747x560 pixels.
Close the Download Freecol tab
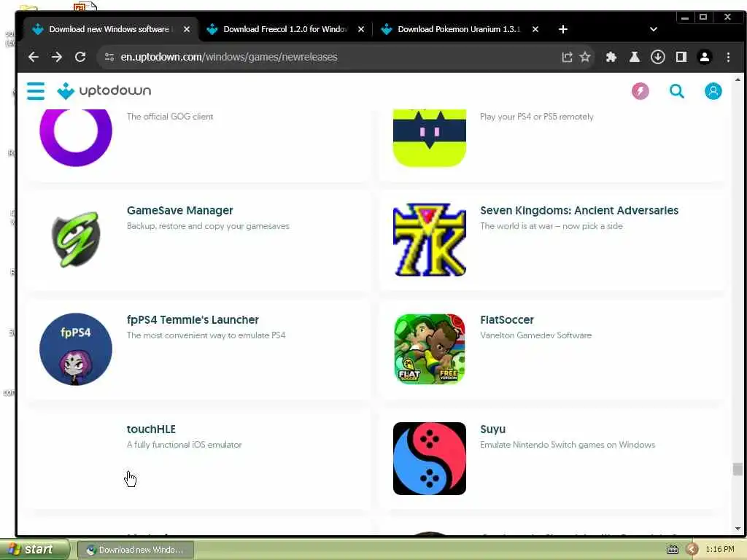361,29
